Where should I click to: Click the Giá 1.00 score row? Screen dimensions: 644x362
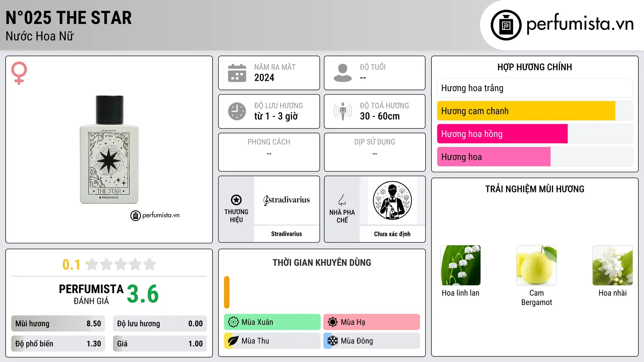(160, 344)
